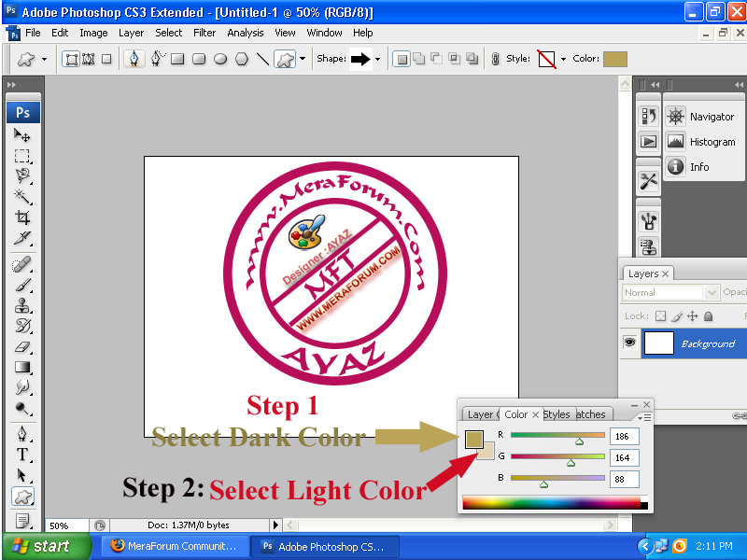Open the Color panel options menu
The height and width of the screenshot is (560, 747).
point(644,417)
